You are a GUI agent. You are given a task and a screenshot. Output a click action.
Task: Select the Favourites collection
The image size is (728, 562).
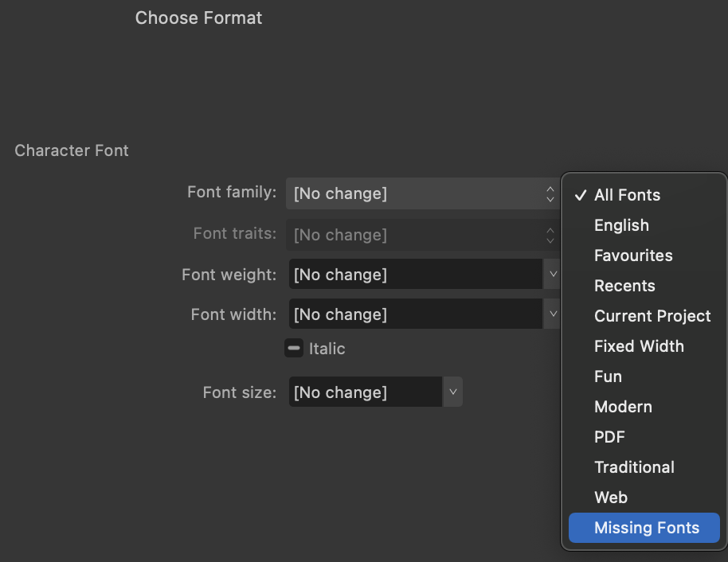click(x=633, y=256)
